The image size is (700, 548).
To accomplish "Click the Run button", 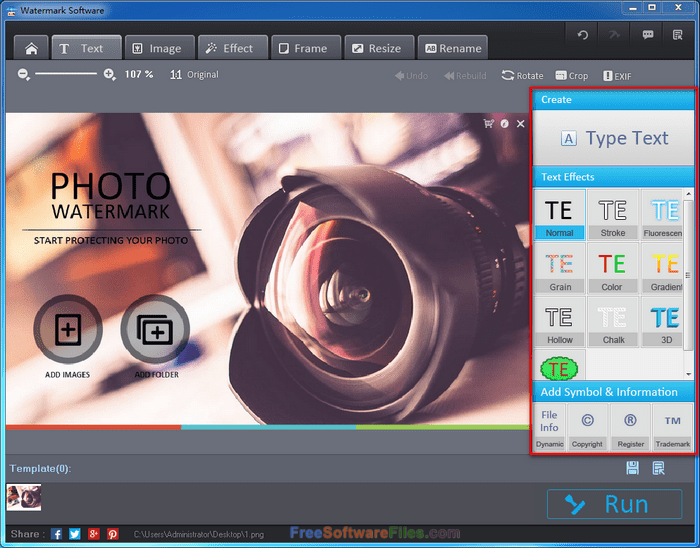I will click(615, 504).
